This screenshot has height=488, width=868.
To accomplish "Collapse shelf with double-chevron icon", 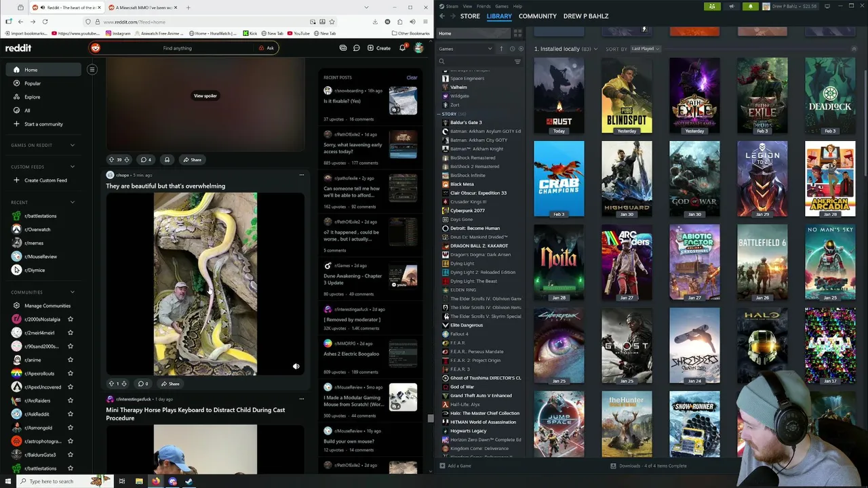I will click(x=854, y=49).
